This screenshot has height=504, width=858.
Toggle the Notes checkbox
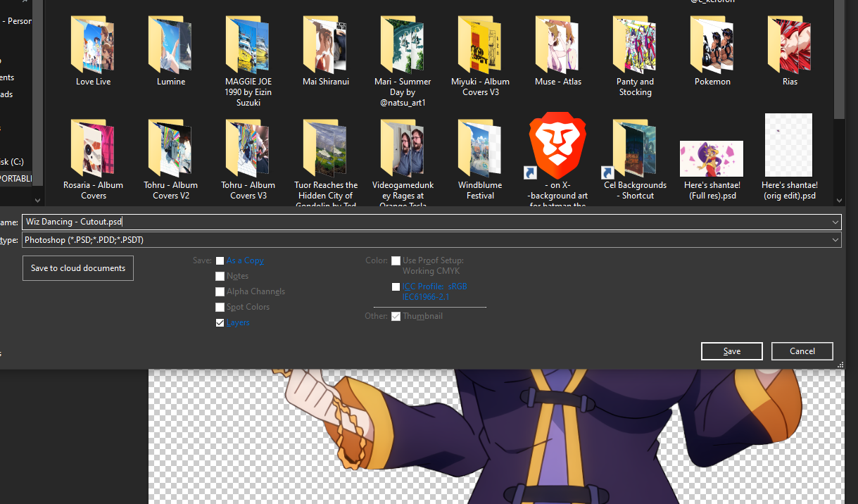pos(220,276)
